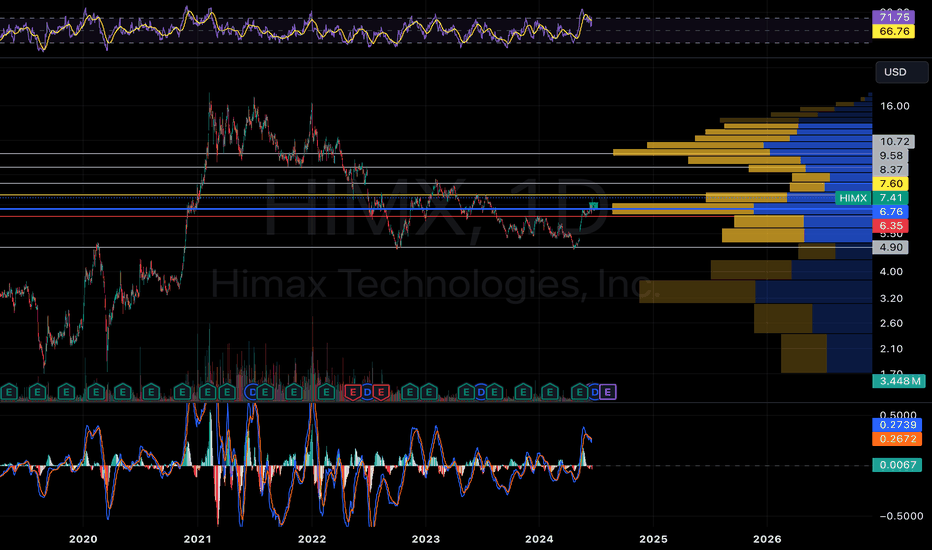Click the yellow 7.60 price label
The width and height of the screenshot is (932, 550).
coord(890,184)
